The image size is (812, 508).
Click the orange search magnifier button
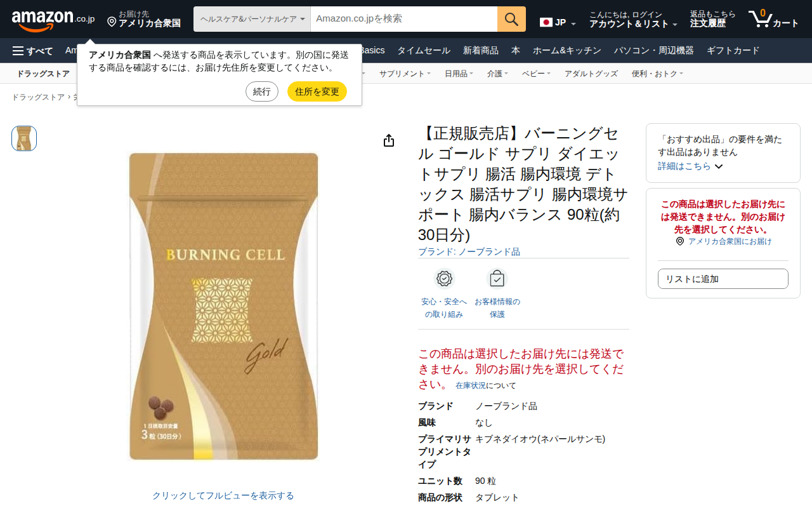coord(511,19)
